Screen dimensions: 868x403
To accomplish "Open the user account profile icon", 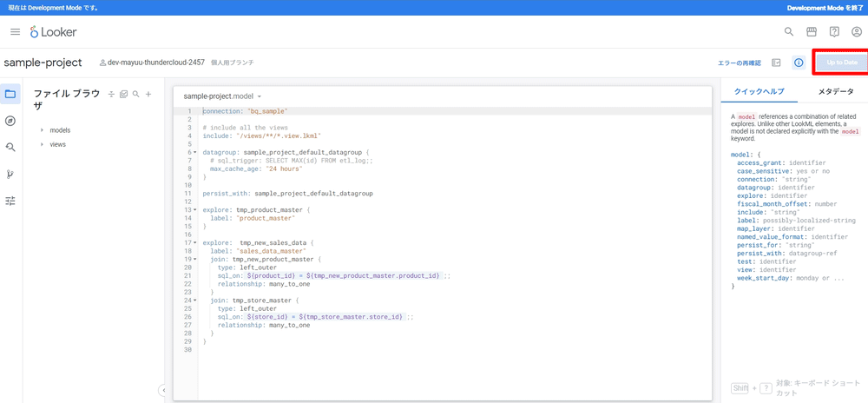I will [857, 32].
